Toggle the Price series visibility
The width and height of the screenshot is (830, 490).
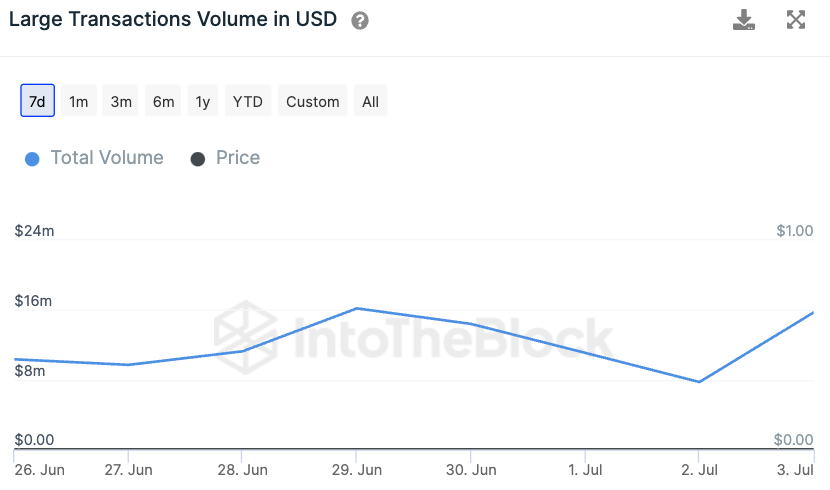[237, 158]
